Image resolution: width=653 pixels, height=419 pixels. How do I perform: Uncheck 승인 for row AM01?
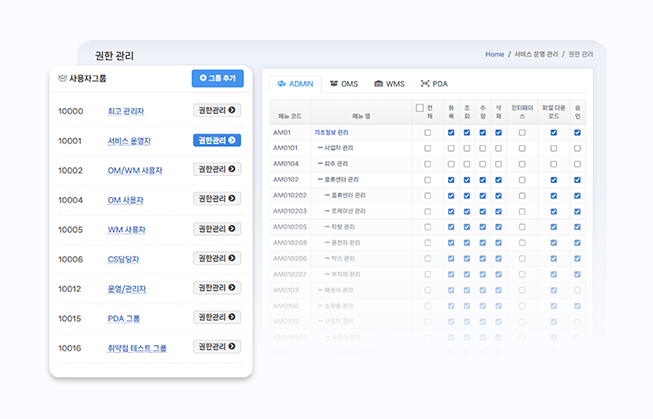578,132
